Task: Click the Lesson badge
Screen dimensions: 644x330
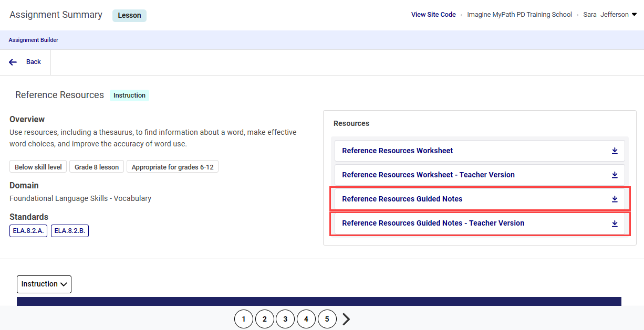Action: 129,15
